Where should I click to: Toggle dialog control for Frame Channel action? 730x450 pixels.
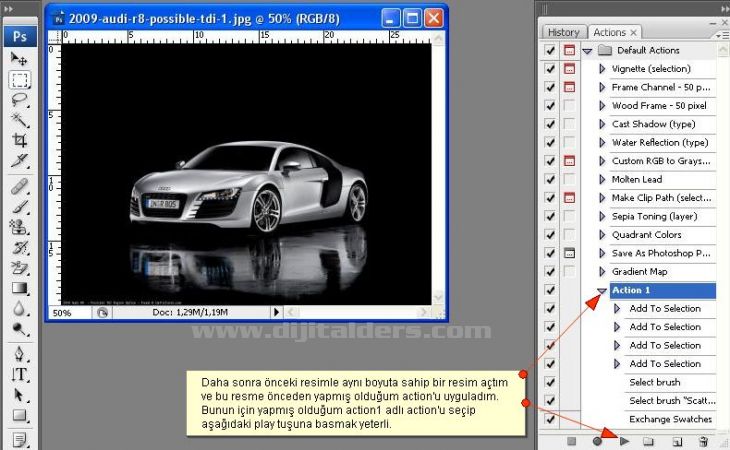(x=569, y=87)
